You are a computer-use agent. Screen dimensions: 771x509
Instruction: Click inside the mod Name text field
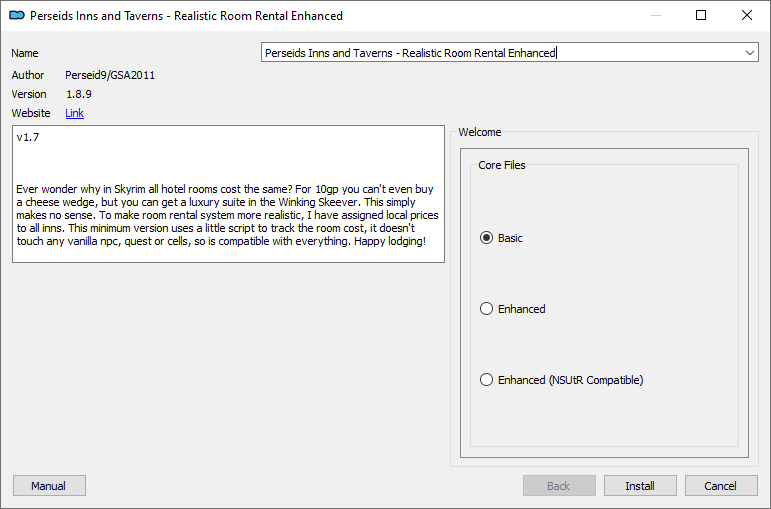tap(502, 53)
